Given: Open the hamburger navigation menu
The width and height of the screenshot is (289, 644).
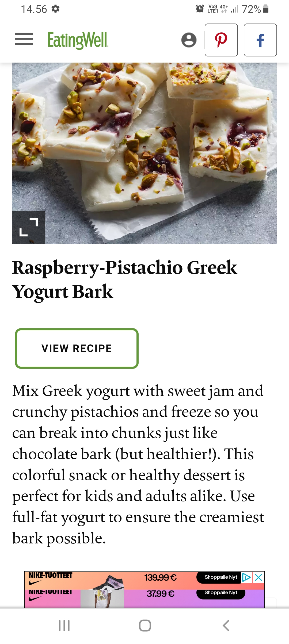Looking at the screenshot, I should [x=24, y=39].
